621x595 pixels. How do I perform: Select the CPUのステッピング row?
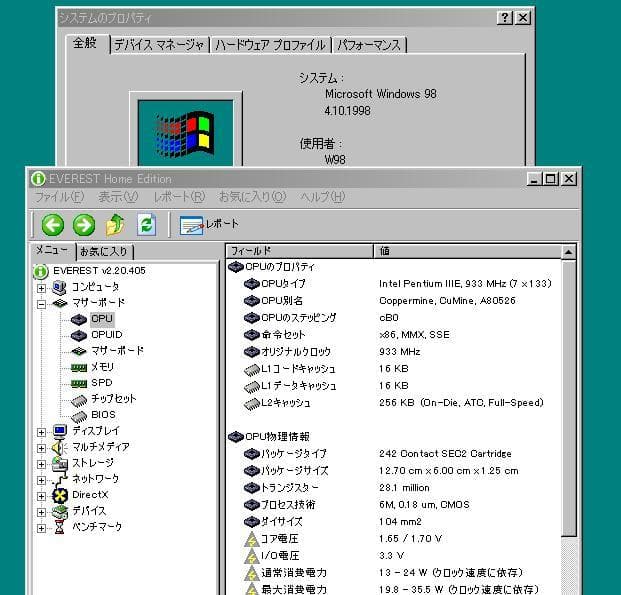(322, 318)
